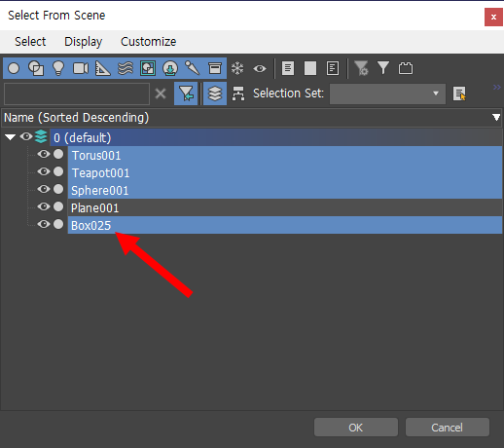
Task: Click selection set edit icon
Action: pyautogui.click(x=459, y=93)
